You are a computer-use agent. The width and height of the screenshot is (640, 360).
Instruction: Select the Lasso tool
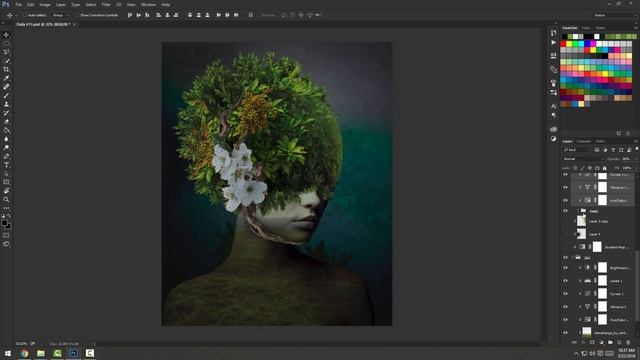pos(6,52)
